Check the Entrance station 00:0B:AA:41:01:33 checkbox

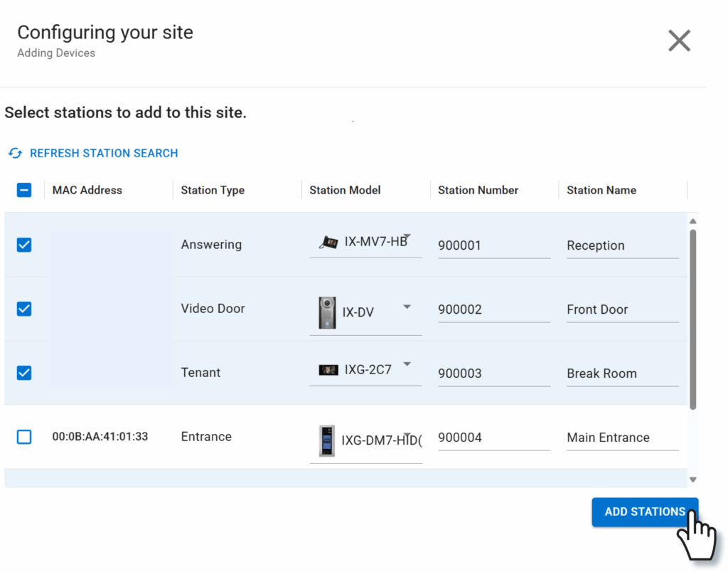[24, 437]
